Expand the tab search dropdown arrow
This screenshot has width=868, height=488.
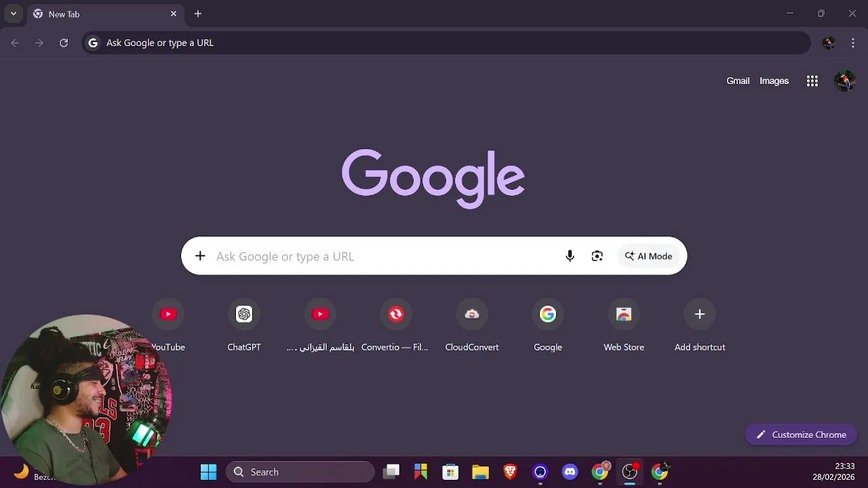click(13, 14)
